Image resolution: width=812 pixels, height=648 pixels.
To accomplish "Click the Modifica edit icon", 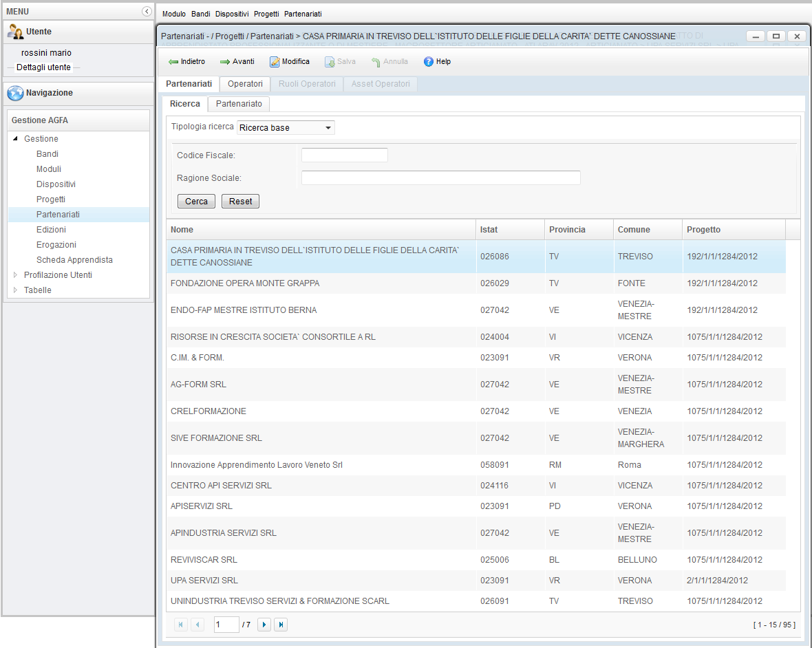I will click(275, 62).
